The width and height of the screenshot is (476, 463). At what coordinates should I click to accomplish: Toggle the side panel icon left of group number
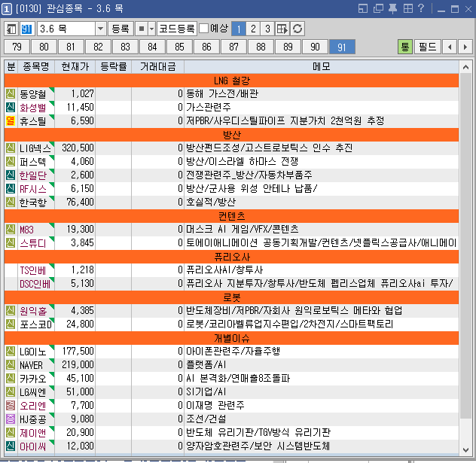[x=11, y=29]
